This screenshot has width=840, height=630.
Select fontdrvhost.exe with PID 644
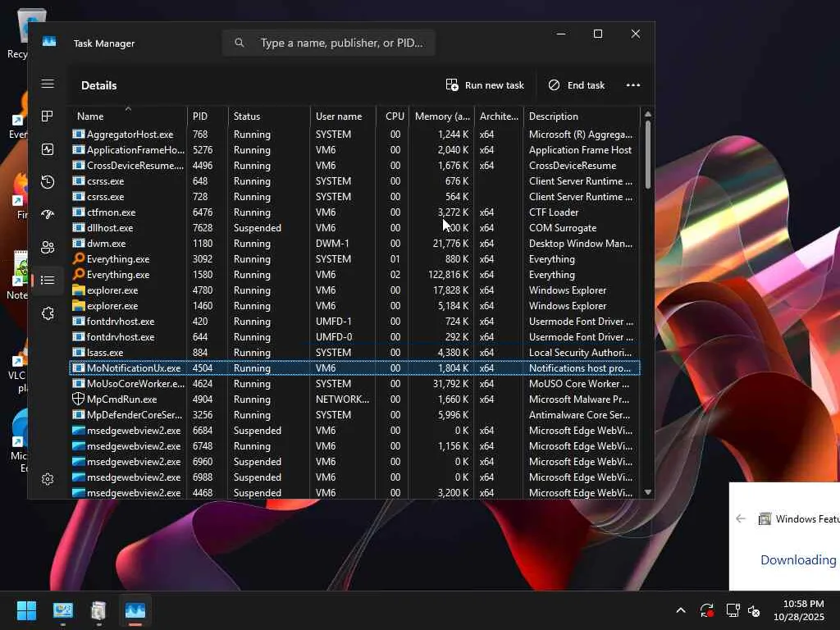pyautogui.click(x=354, y=337)
